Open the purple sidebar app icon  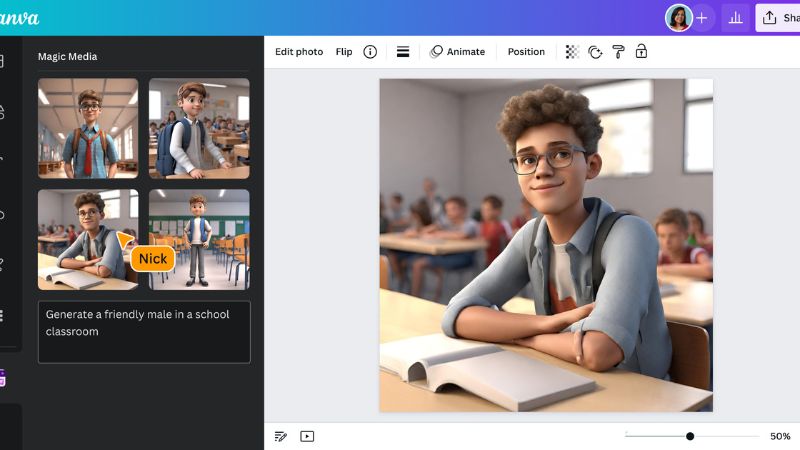(x=3, y=378)
